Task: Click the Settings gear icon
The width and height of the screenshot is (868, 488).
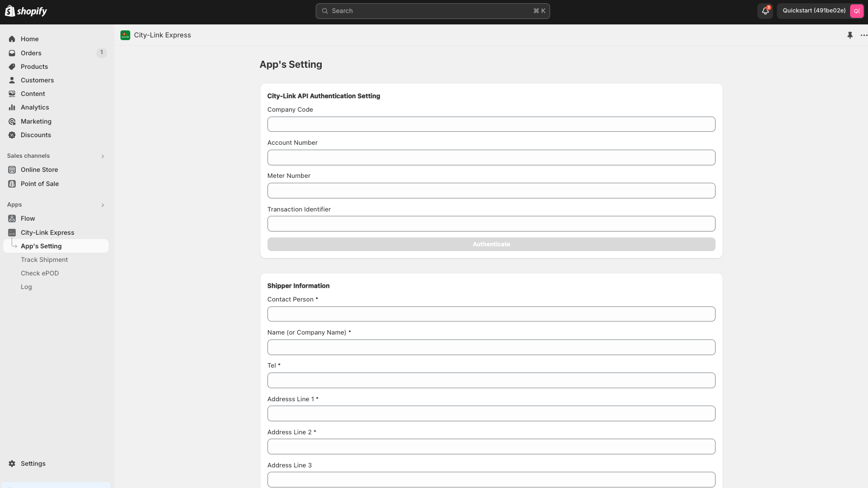Action: pos(12,464)
